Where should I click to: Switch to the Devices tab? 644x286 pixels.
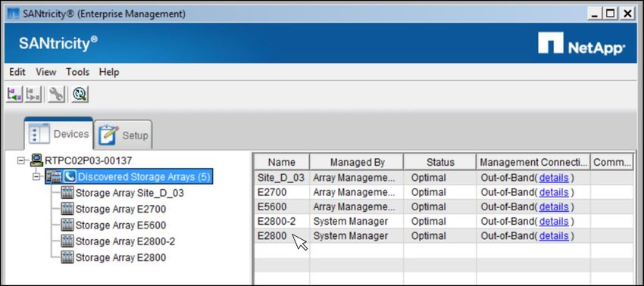pos(59,134)
